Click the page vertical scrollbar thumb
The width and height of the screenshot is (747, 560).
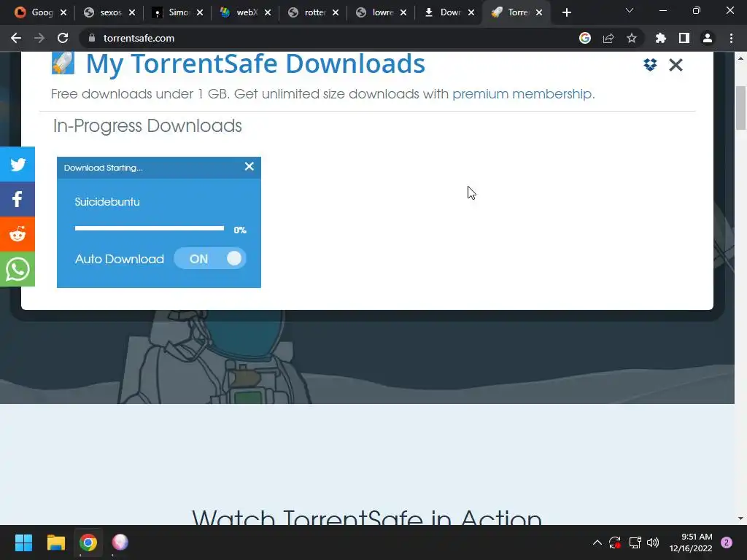coord(740,108)
